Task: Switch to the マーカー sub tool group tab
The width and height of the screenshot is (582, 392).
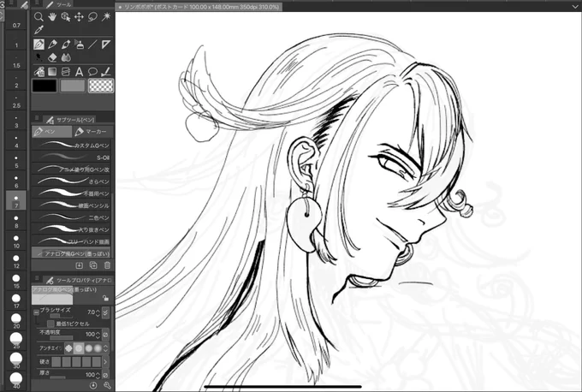Action: [x=91, y=132]
